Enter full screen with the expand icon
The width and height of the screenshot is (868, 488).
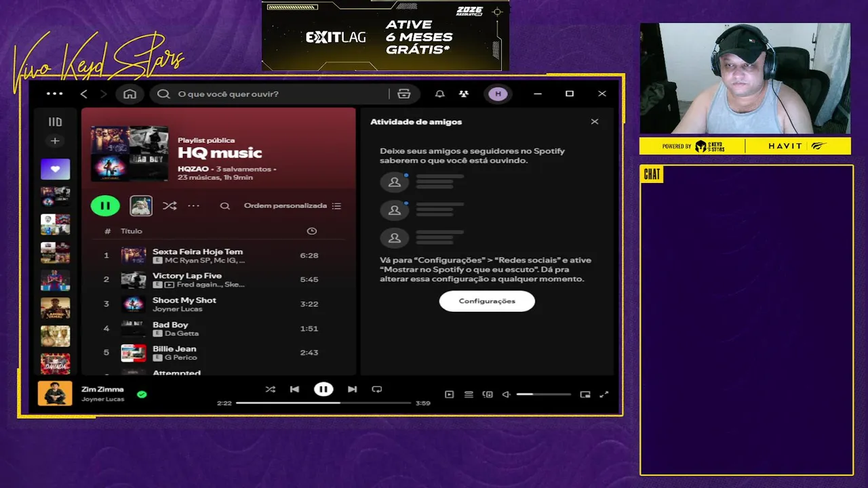click(604, 394)
